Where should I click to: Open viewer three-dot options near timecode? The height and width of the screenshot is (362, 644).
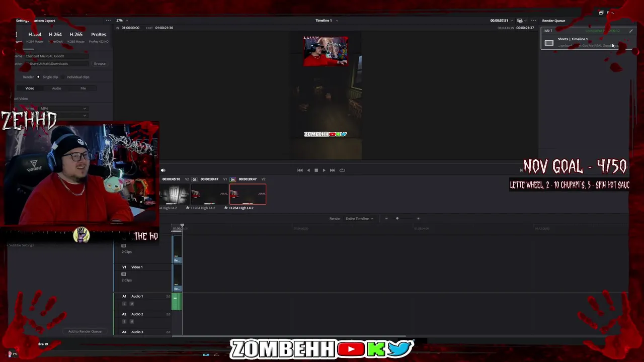tap(534, 21)
